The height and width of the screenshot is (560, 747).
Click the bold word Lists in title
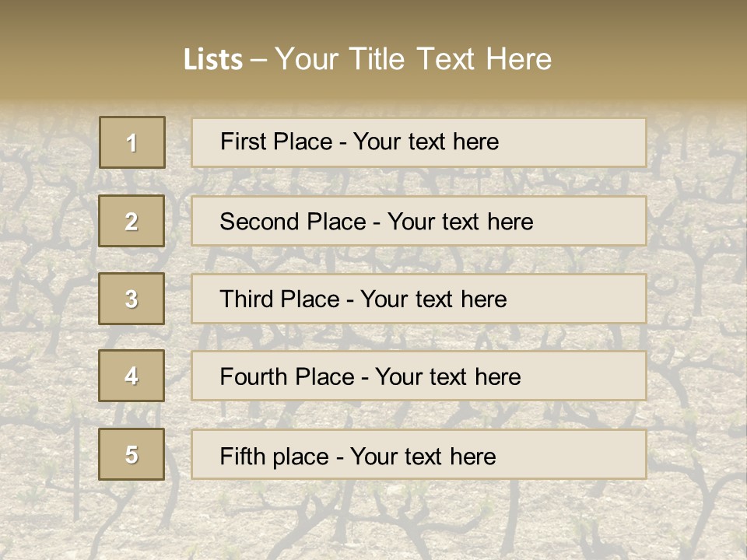click(x=212, y=60)
